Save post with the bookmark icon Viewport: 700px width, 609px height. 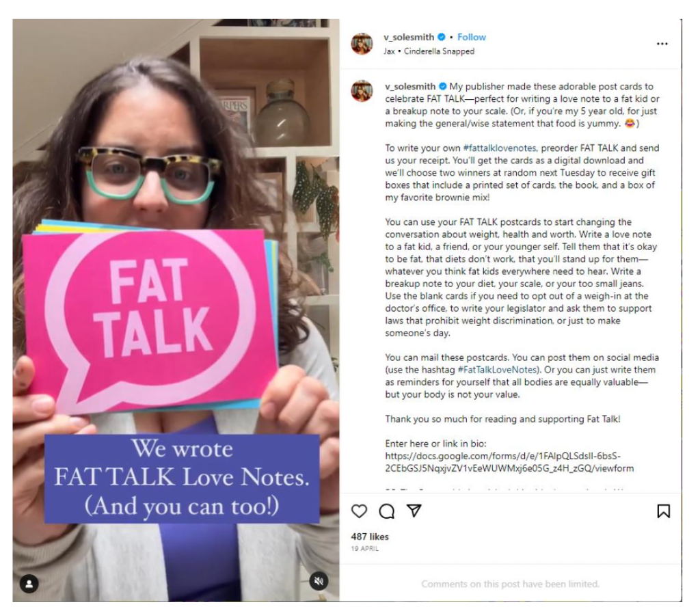pos(663,511)
